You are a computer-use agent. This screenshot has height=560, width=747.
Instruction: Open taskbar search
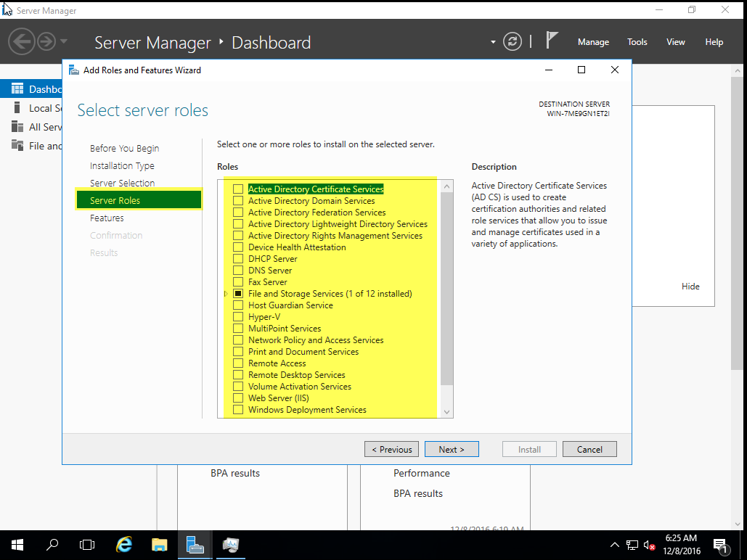(x=52, y=545)
